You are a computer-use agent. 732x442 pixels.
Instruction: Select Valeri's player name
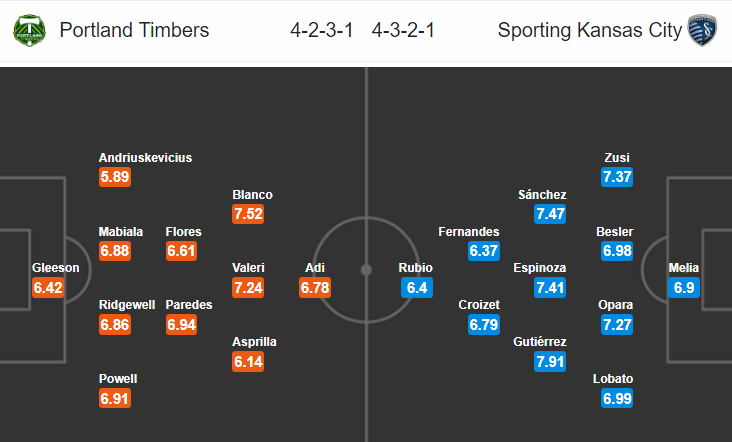tap(248, 268)
